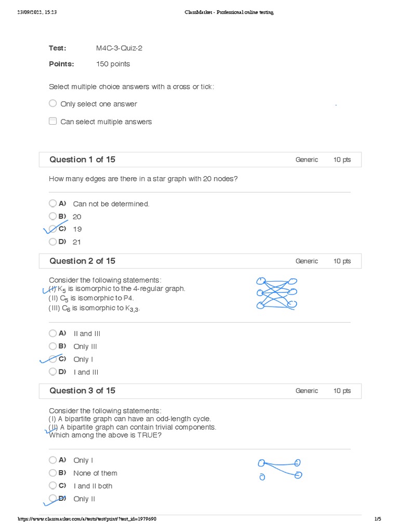Viewport: 399px width, 532px height.
Task: Select radio option A 'Can not be determined'
Action: [x=52, y=204]
